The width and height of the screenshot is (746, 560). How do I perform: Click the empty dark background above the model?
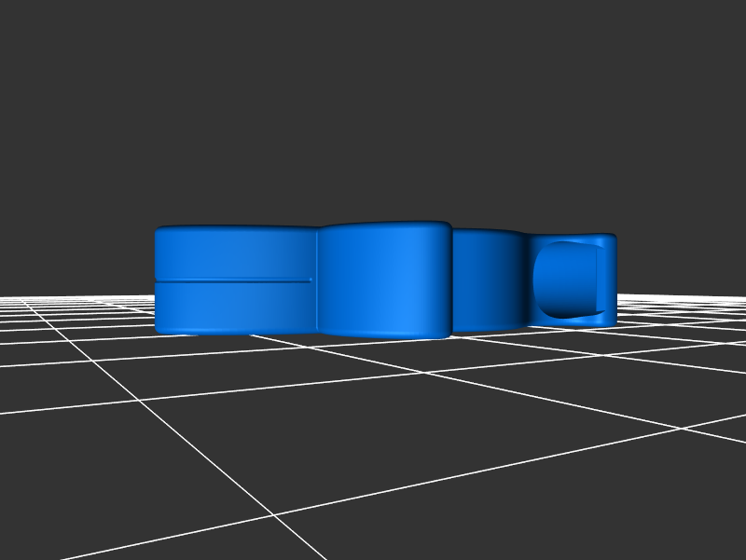coord(373,112)
